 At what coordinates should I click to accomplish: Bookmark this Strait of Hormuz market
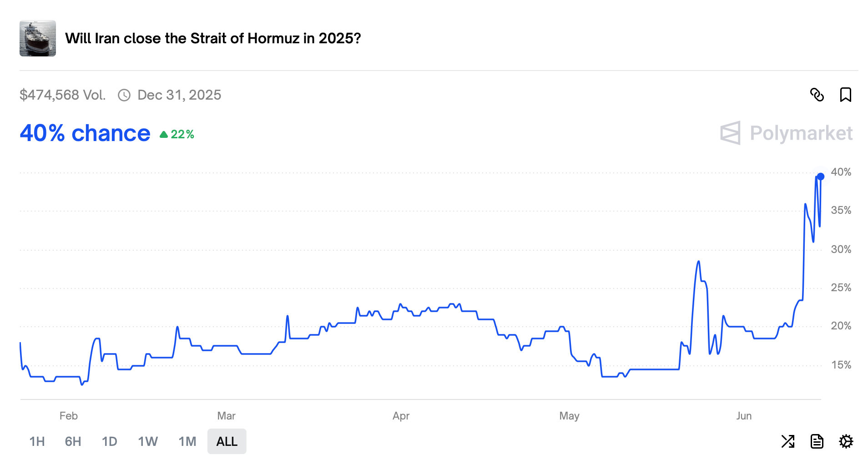click(x=845, y=95)
